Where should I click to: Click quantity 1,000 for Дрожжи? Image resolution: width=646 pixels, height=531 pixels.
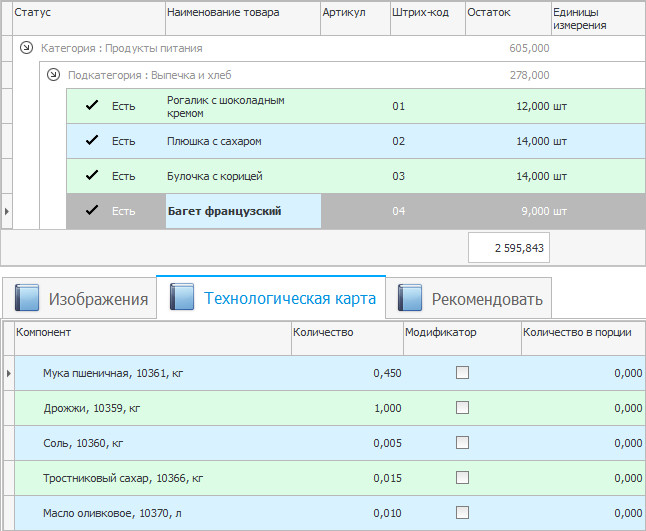(388, 408)
